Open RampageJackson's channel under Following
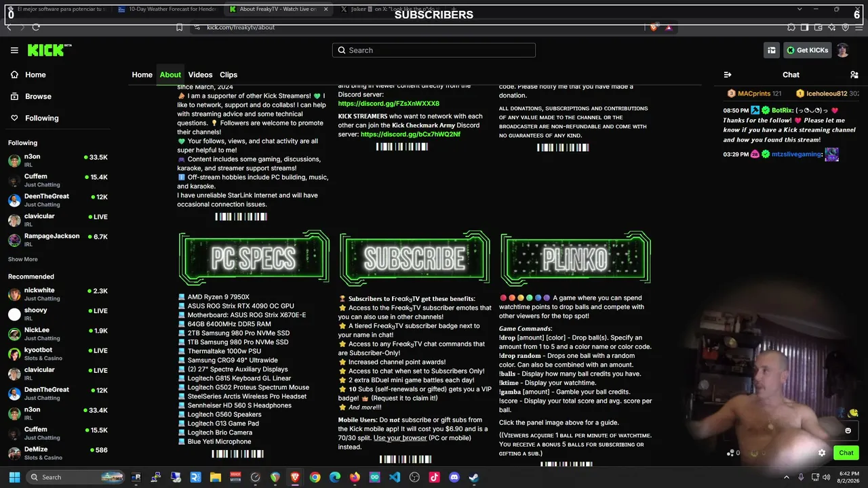 [x=58, y=239]
